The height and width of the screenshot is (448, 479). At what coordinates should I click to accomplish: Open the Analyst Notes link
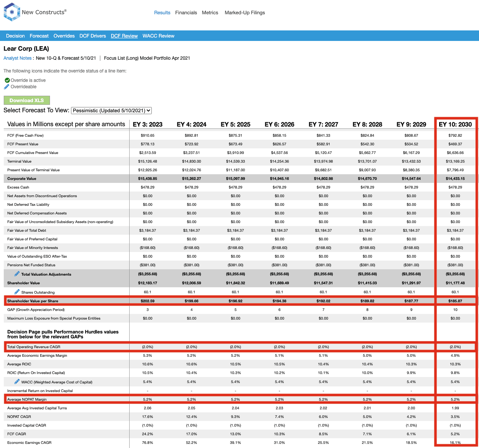pyautogui.click(x=18, y=58)
